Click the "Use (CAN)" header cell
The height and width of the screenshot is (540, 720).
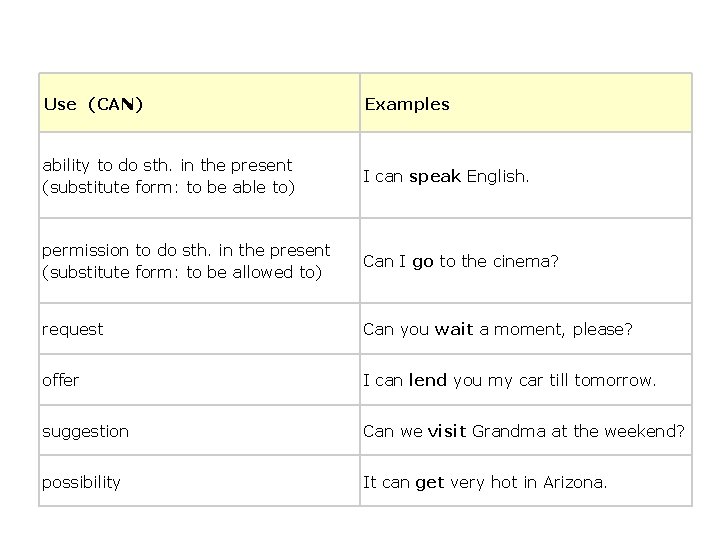click(x=94, y=104)
